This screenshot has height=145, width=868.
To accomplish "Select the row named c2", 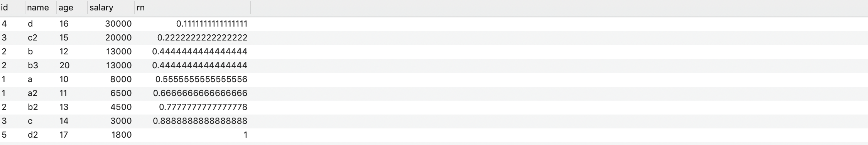I will pyautogui.click(x=434, y=38).
